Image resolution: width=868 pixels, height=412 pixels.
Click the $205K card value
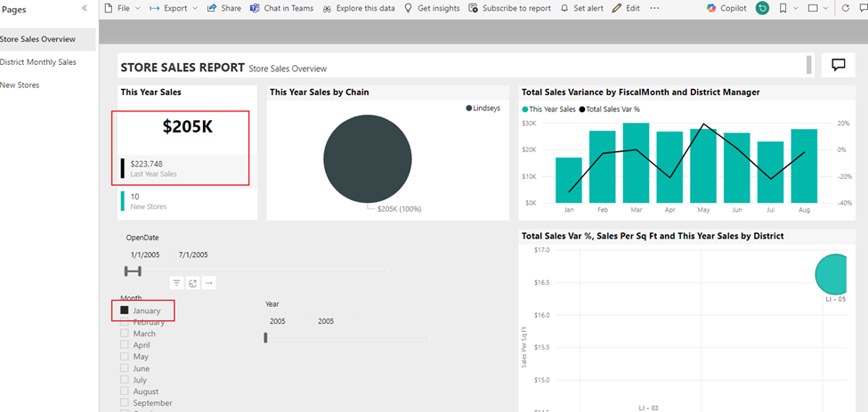(x=188, y=126)
